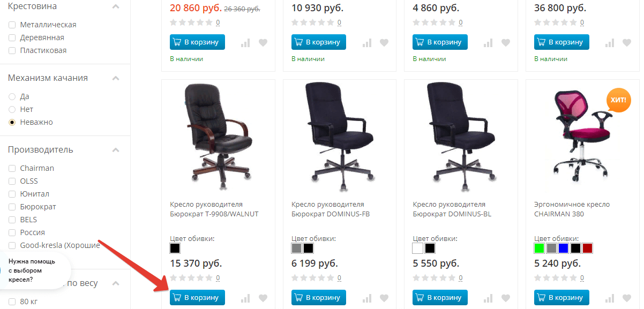Enable the Chairman manufacturer checkbox
The width and height of the screenshot is (644, 309).
click(12, 168)
